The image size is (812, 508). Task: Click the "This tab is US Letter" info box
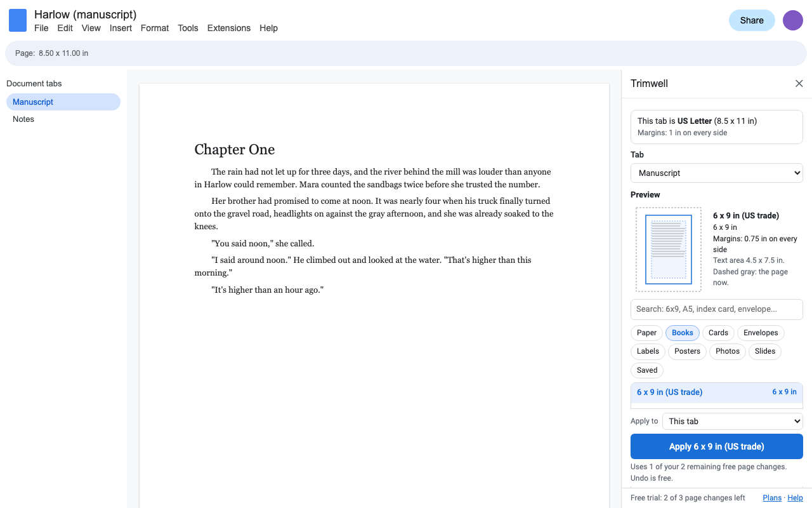pyautogui.click(x=717, y=127)
